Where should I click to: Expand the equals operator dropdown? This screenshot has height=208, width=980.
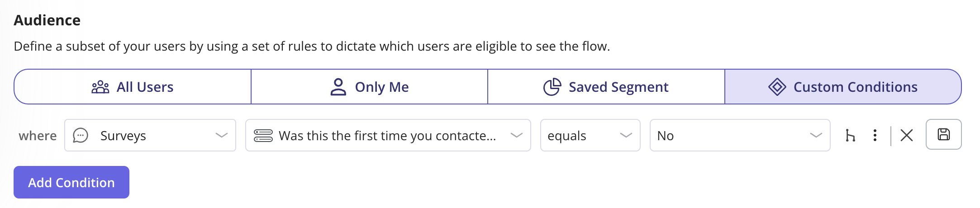626,135
